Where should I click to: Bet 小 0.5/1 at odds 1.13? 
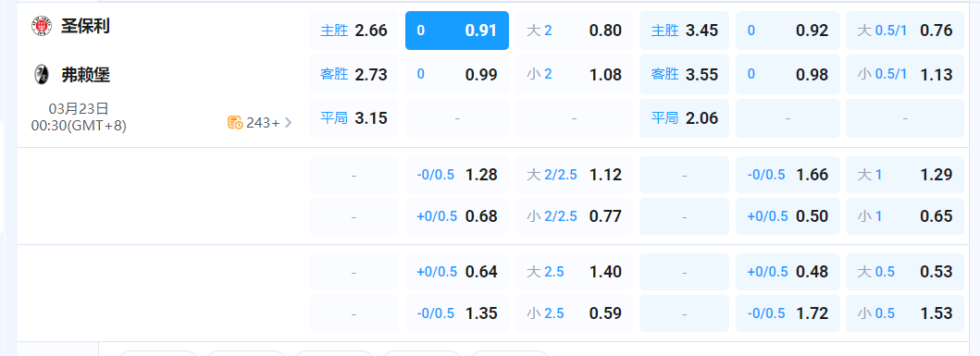pyautogui.click(x=905, y=74)
